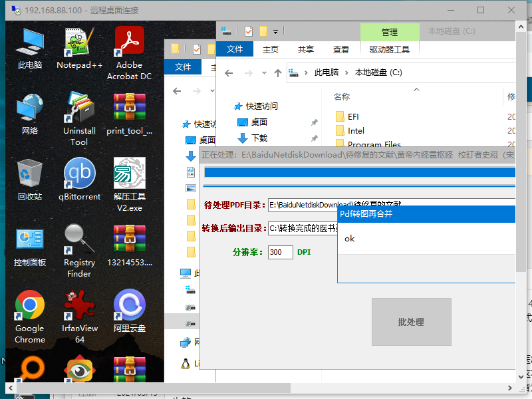
Task: Click the 批处理 batch process button
Action: (411, 322)
